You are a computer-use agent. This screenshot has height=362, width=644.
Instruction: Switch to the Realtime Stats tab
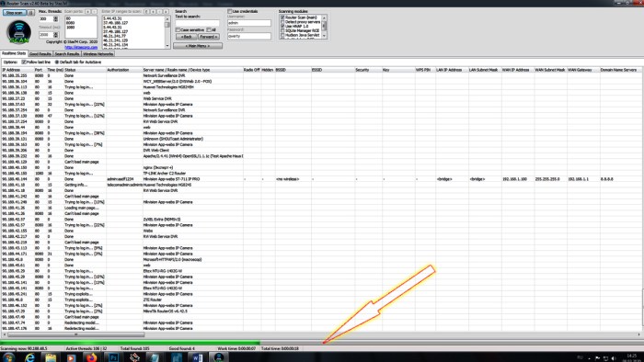[14, 53]
